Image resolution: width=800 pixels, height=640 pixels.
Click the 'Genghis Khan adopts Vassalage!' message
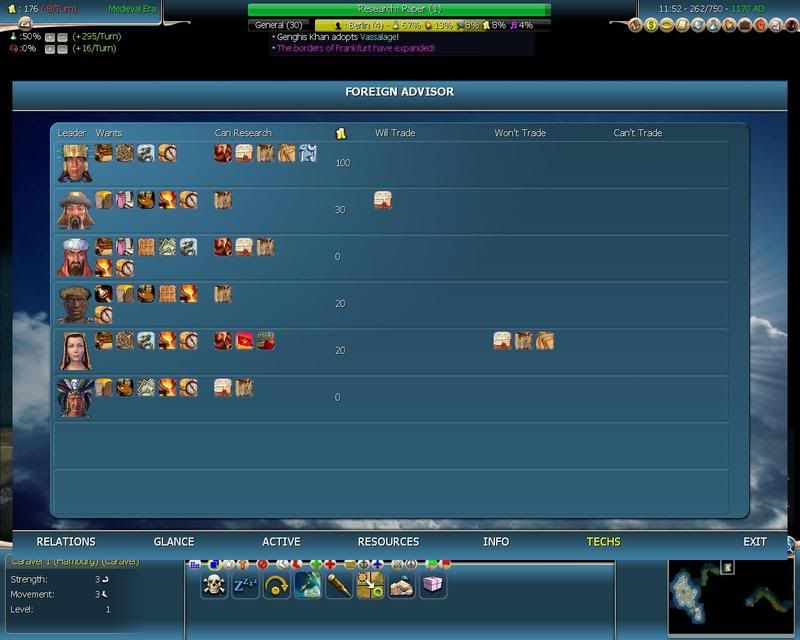pos(337,37)
